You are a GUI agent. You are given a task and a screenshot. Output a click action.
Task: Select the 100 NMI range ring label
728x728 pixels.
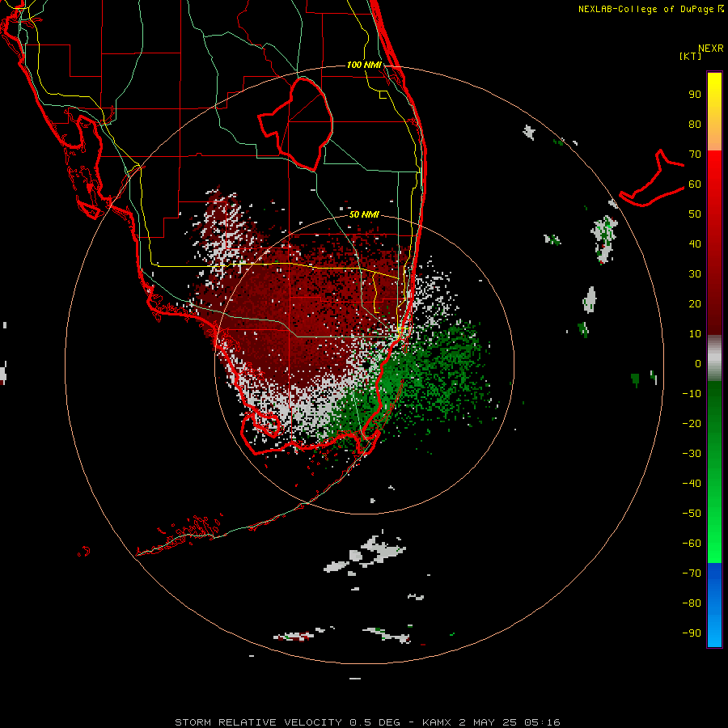click(364, 65)
